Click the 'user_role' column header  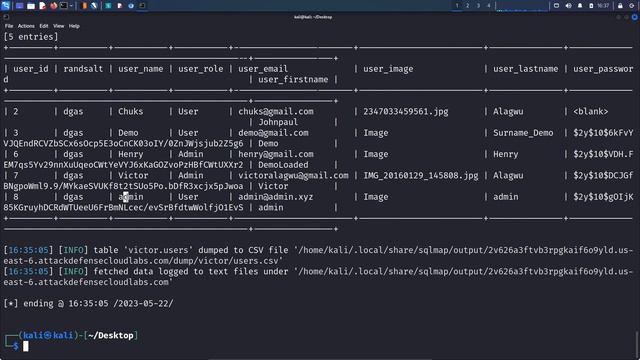pos(200,69)
